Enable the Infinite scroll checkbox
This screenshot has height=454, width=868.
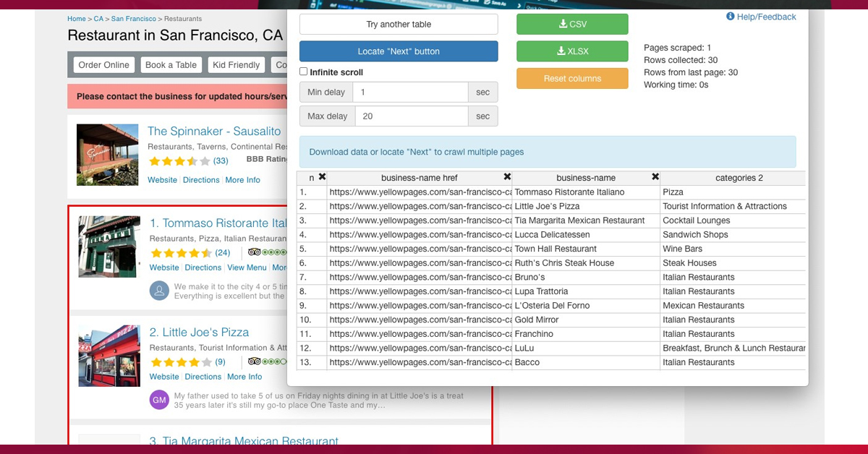coord(304,72)
